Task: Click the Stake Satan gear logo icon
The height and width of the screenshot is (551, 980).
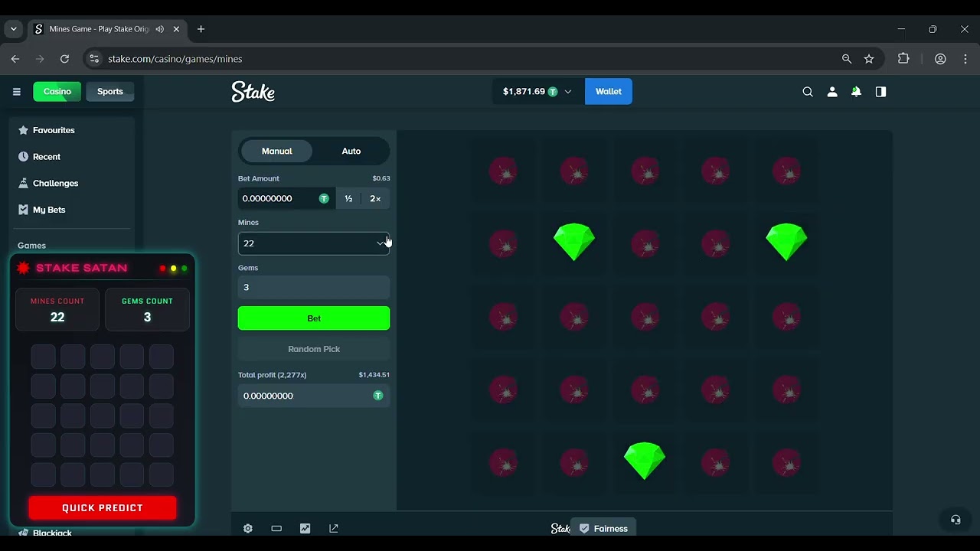Action: tap(23, 268)
